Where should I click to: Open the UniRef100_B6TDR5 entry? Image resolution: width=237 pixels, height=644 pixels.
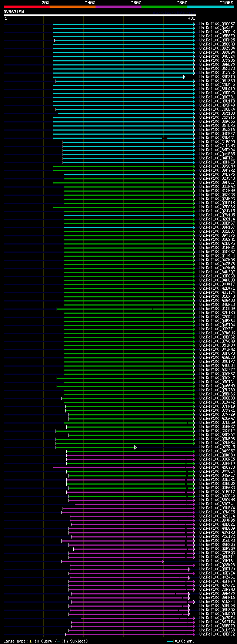click(217, 126)
